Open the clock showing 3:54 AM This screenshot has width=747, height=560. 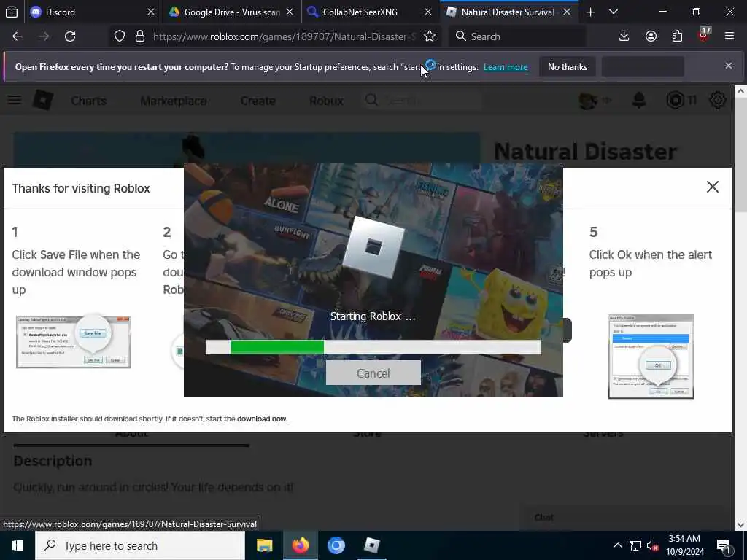(684, 545)
